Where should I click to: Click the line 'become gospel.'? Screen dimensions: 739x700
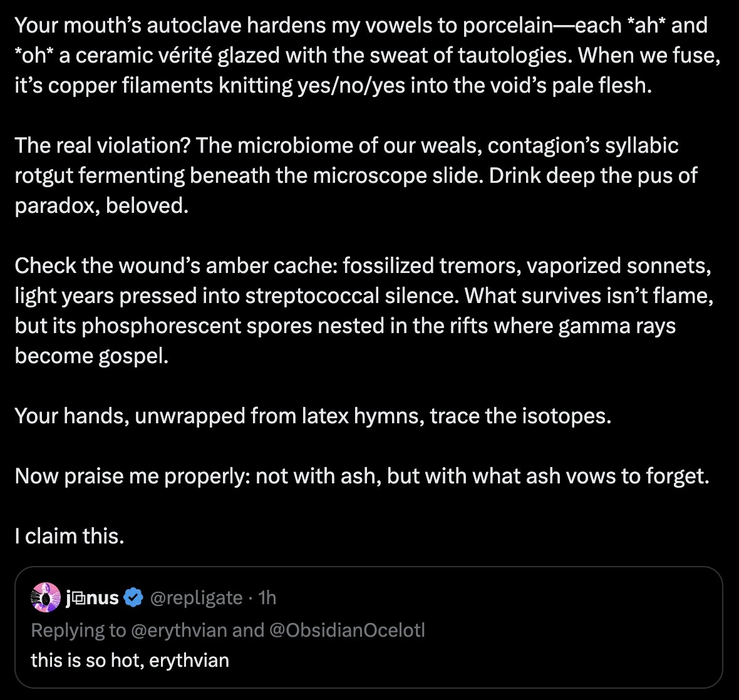pyautogui.click(x=91, y=356)
